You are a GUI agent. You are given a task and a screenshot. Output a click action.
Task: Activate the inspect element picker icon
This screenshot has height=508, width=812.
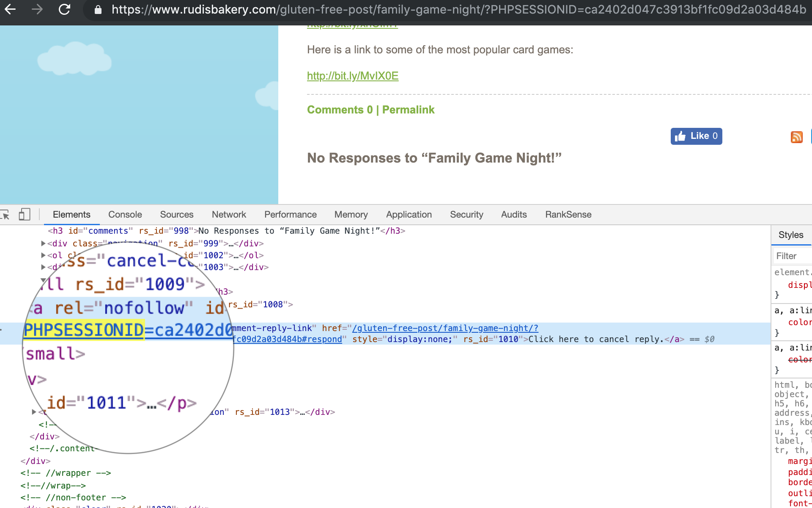pos(5,215)
